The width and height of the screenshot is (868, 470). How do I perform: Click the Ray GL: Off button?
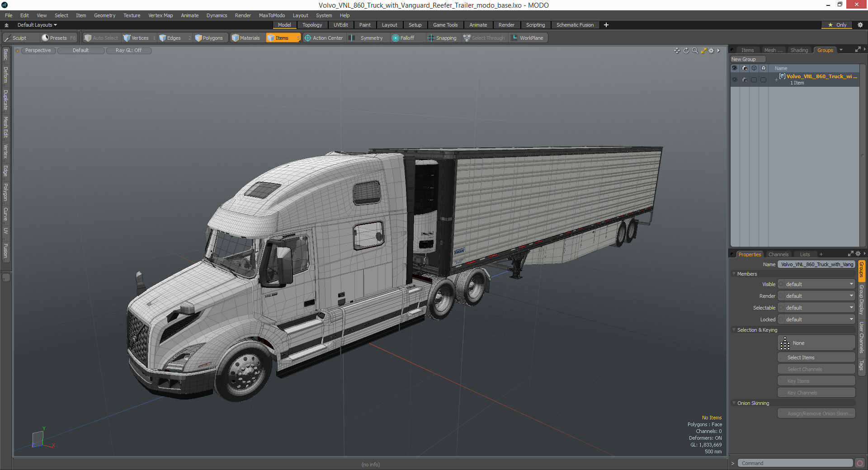128,51
